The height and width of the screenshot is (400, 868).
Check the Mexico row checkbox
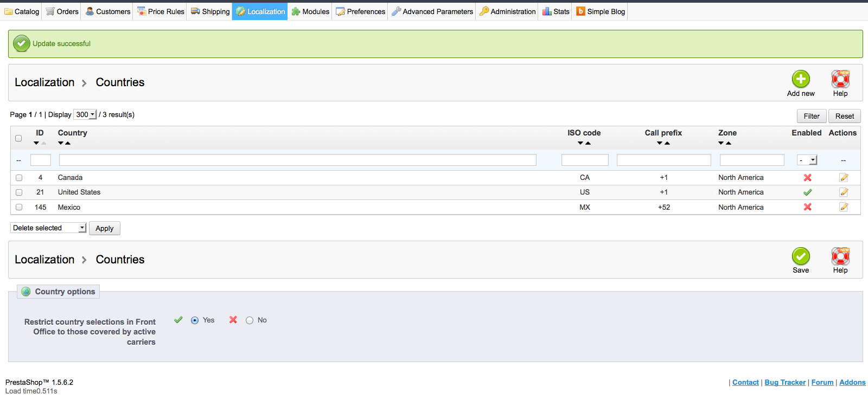[x=19, y=207]
